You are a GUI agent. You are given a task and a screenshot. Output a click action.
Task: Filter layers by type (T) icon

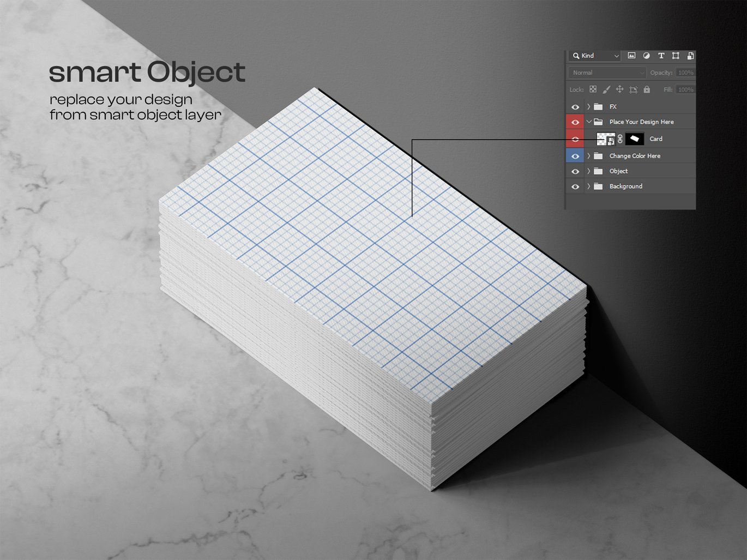pyautogui.click(x=661, y=56)
